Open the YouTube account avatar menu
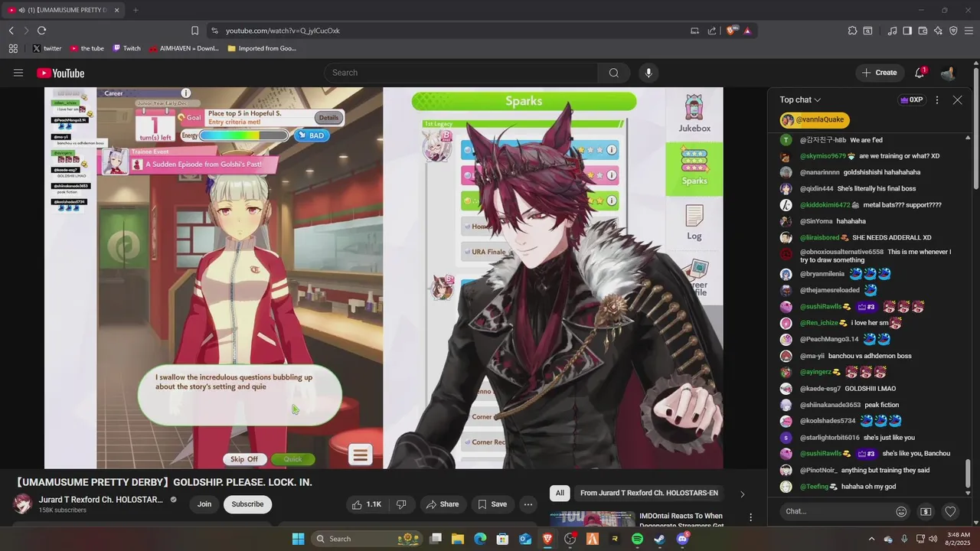Image resolution: width=980 pixels, height=551 pixels. (x=948, y=73)
